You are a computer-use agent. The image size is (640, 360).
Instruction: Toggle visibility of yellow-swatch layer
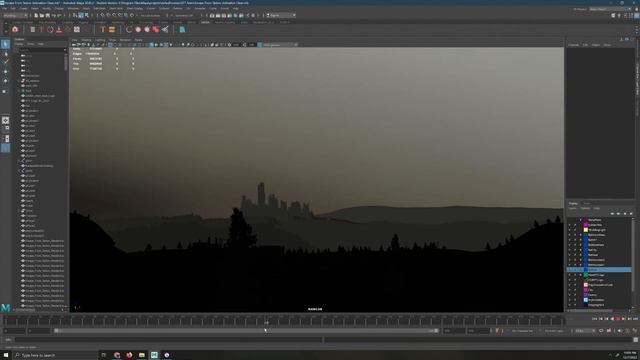coord(570,230)
